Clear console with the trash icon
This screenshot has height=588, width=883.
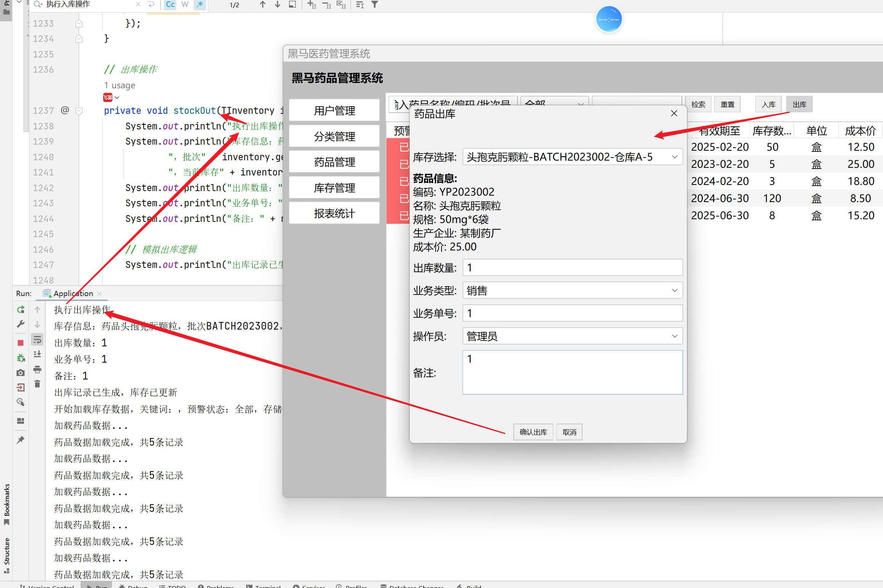37,384
